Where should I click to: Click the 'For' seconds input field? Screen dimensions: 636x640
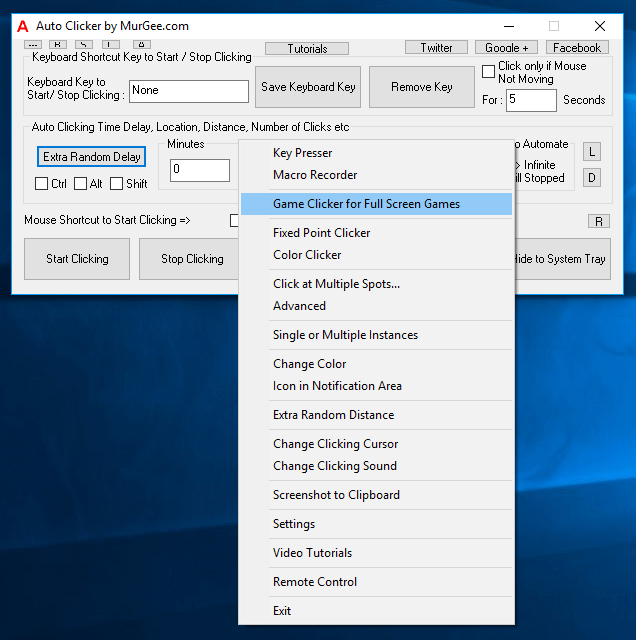click(x=531, y=100)
